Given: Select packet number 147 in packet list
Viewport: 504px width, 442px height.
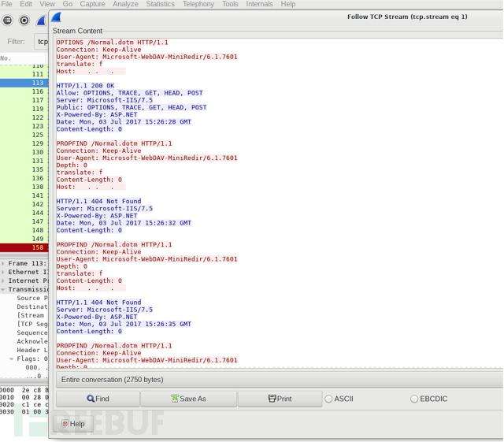Looking at the screenshot, I should tap(24, 221).
